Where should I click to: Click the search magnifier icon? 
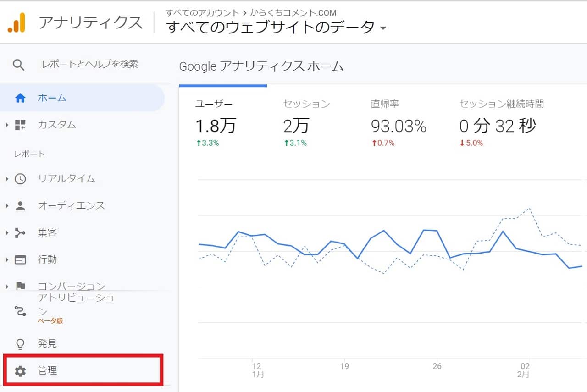point(18,65)
